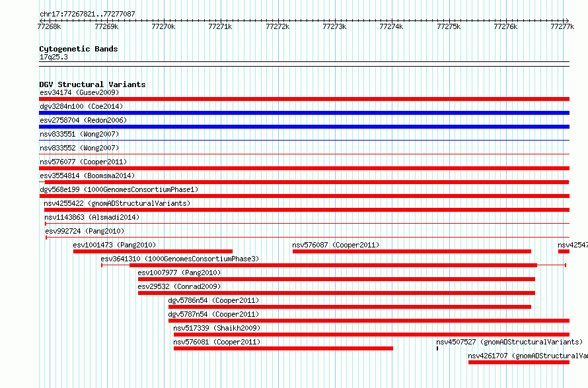This screenshot has height=388, width=588.
Task: Click the Cytogenetic Bands track title
Action: point(79,49)
